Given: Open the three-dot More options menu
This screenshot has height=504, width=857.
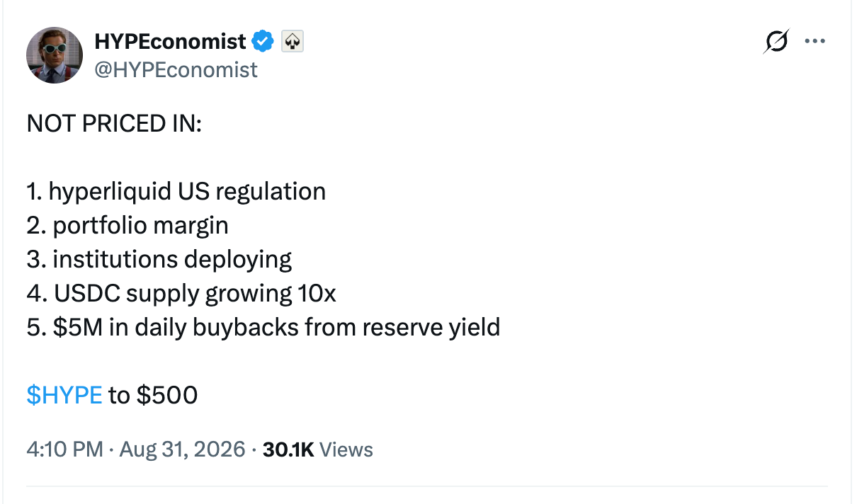Looking at the screenshot, I should 815,42.
